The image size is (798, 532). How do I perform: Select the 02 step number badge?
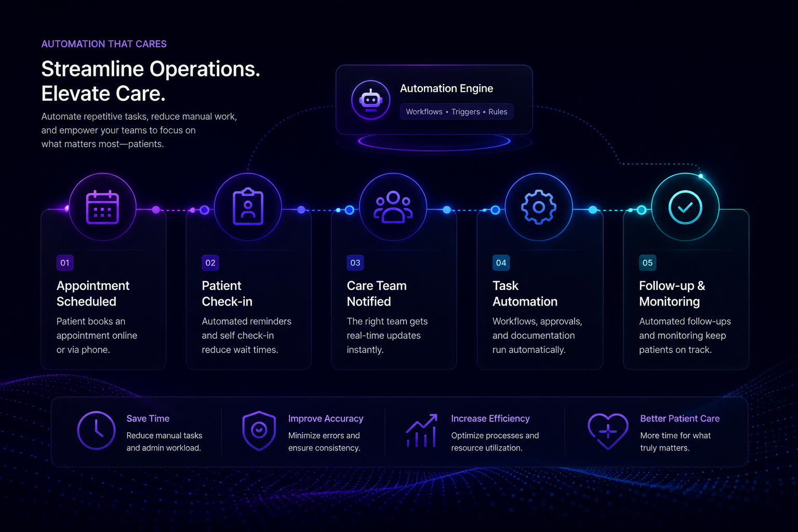pyautogui.click(x=210, y=263)
